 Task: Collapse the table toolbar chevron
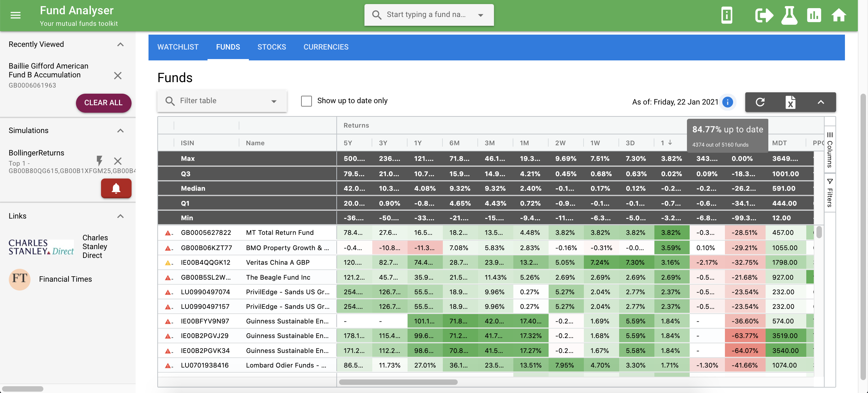click(x=821, y=102)
